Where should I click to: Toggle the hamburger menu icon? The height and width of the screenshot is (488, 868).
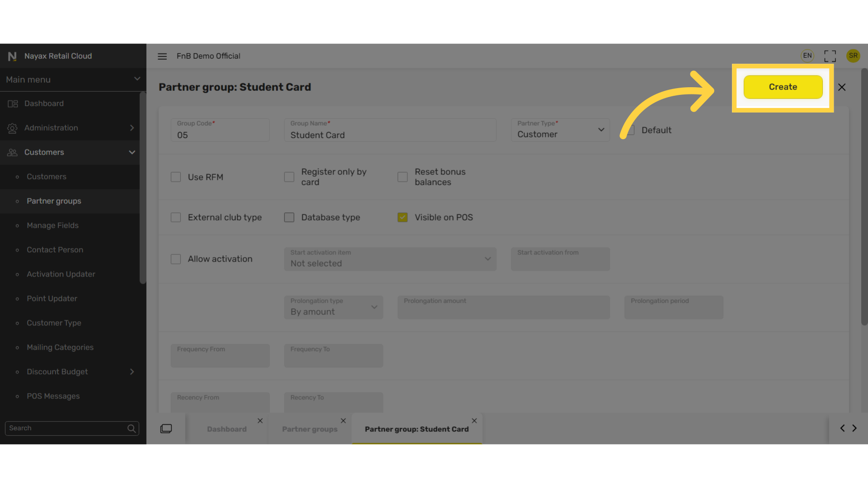point(162,56)
